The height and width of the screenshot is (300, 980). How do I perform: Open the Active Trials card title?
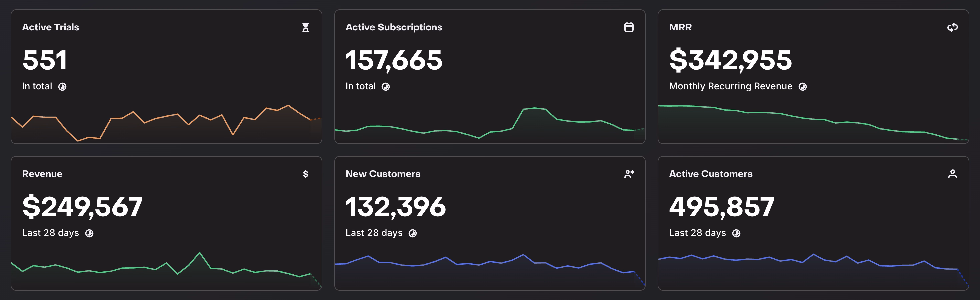(x=51, y=27)
